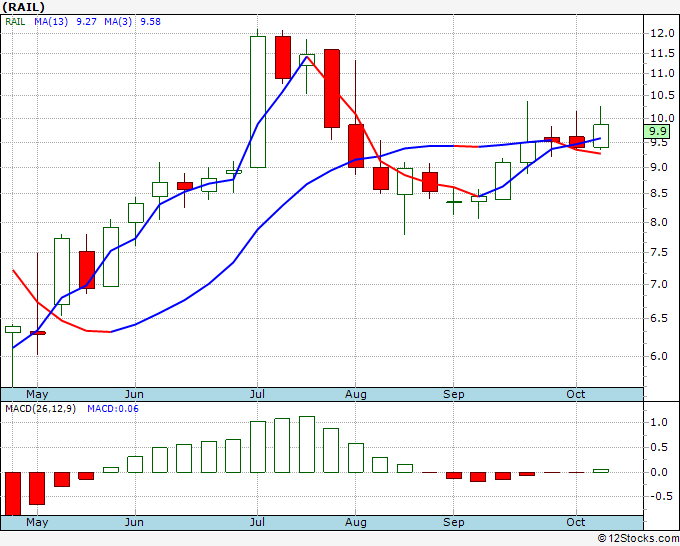The width and height of the screenshot is (680, 546).
Task: Open the 12Stocks.com copyright link
Action: tap(638, 538)
